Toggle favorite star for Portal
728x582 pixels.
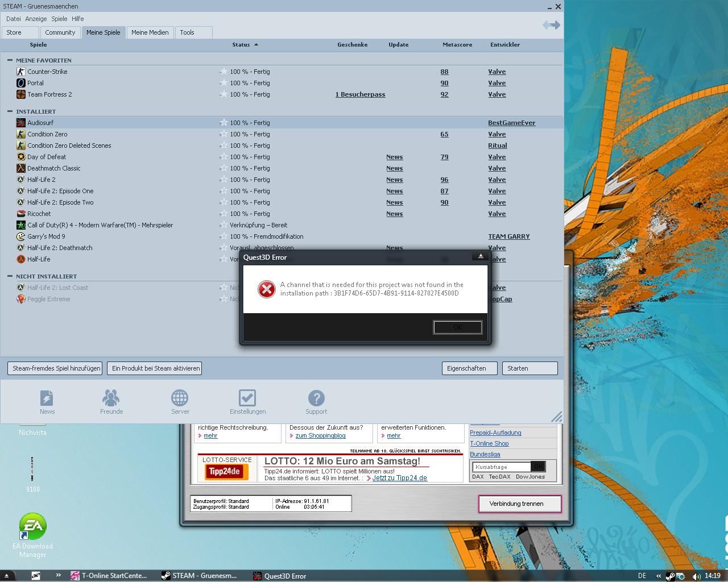pyautogui.click(x=224, y=83)
